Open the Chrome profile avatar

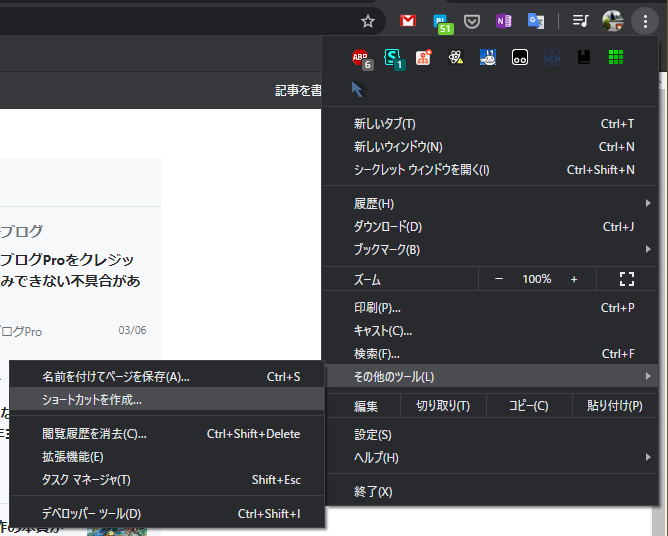(613, 21)
